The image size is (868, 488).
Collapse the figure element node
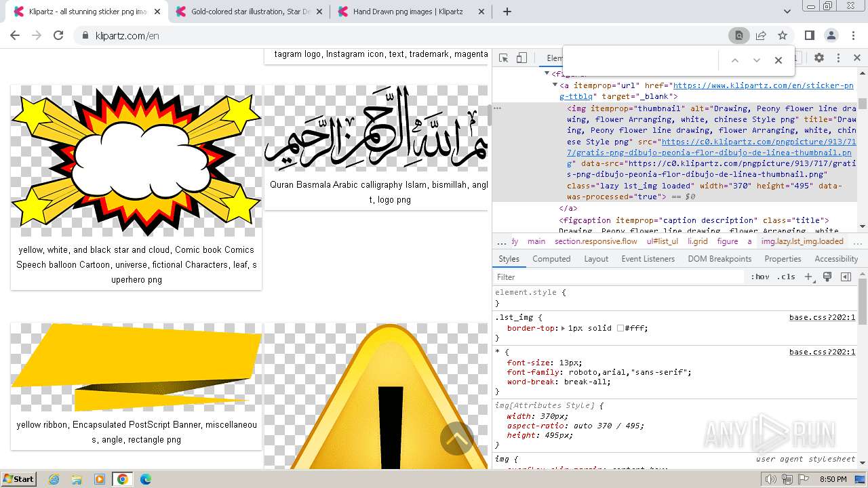[x=547, y=74]
